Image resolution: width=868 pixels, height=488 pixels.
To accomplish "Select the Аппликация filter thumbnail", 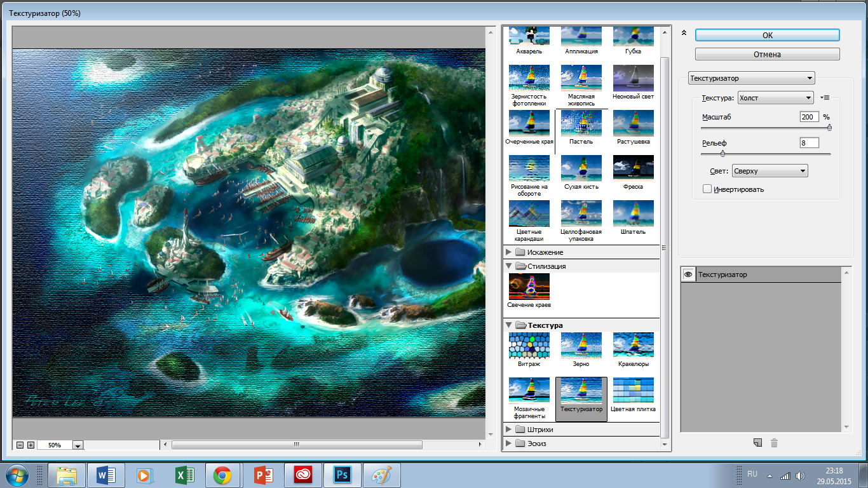I will (581, 37).
